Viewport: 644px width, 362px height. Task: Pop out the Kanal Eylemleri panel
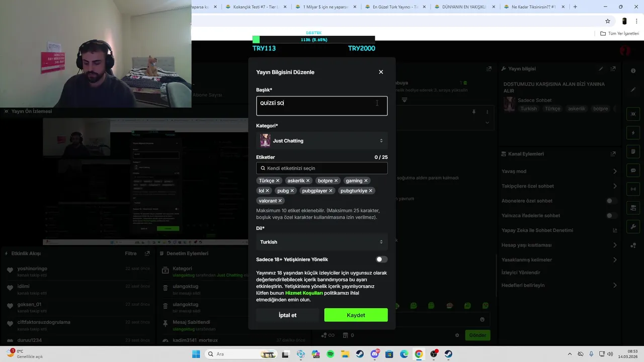point(613,154)
